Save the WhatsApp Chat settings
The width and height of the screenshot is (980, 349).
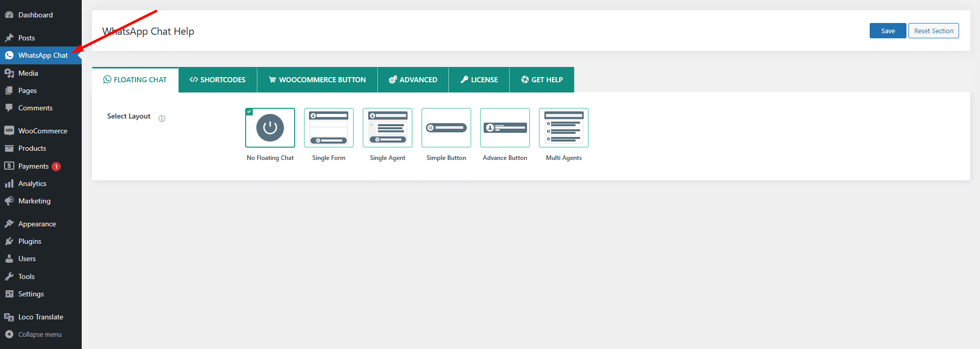(888, 31)
